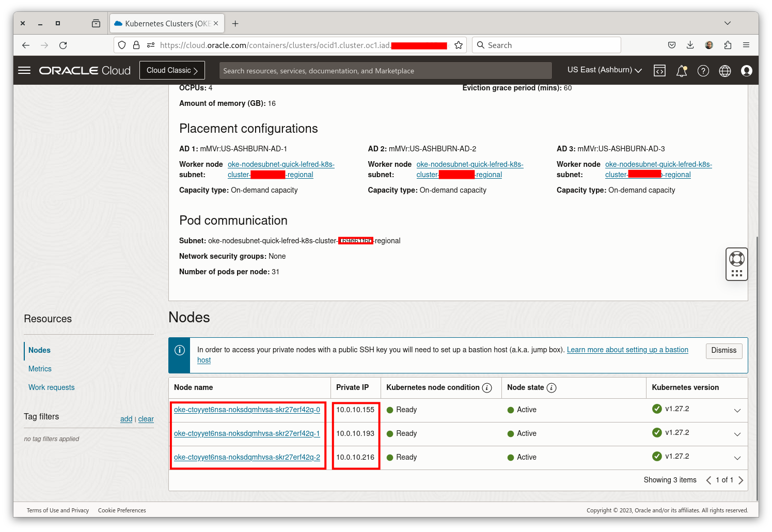View announcements via the bell icon
772x532 pixels.
click(x=682, y=71)
